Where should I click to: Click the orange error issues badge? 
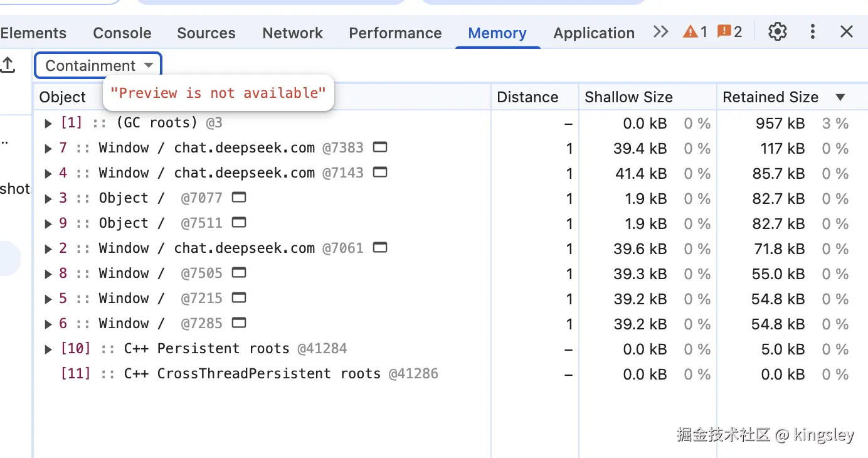pyautogui.click(x=729, y=32)
